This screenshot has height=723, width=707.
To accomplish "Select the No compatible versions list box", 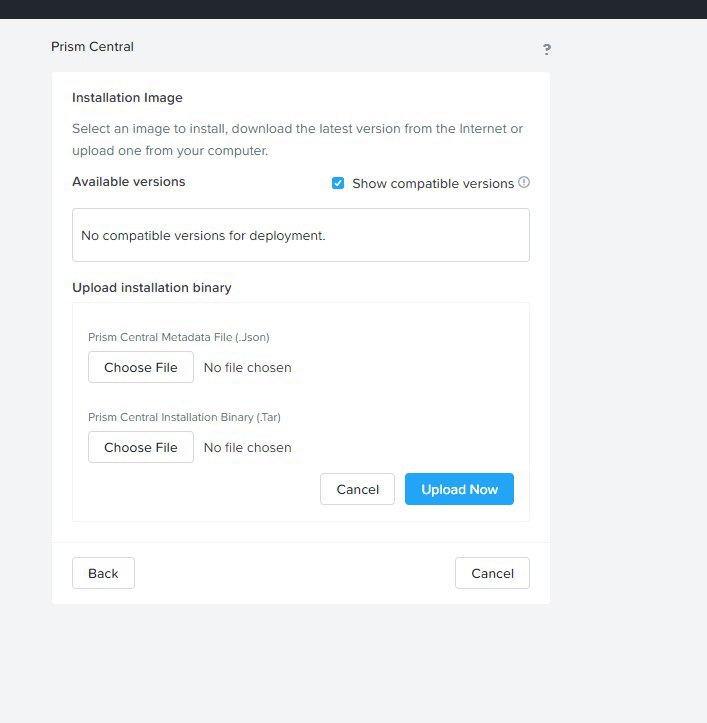I will 301,235.
